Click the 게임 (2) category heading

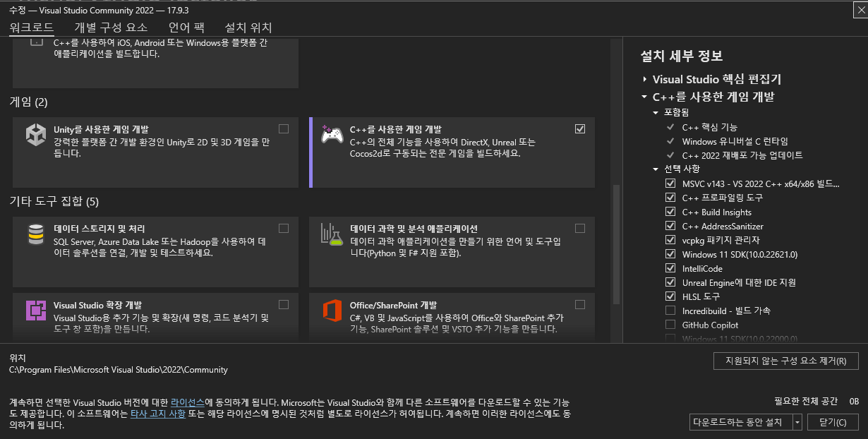point(28,102)
